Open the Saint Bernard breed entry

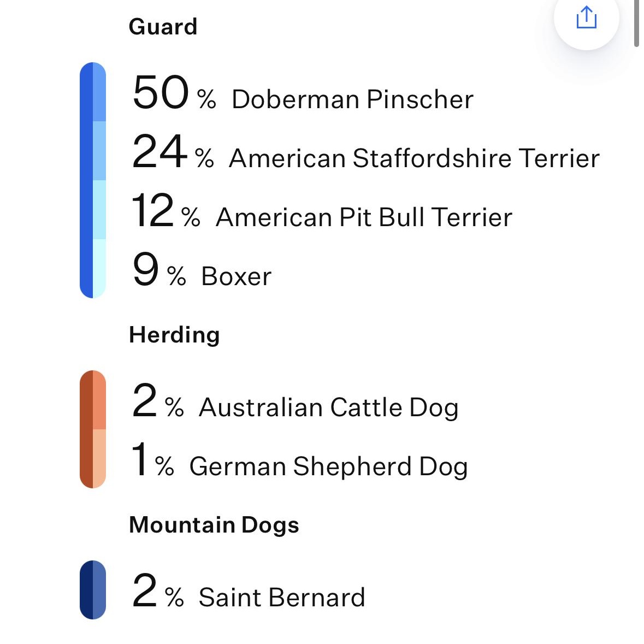(x=282, y=598)
